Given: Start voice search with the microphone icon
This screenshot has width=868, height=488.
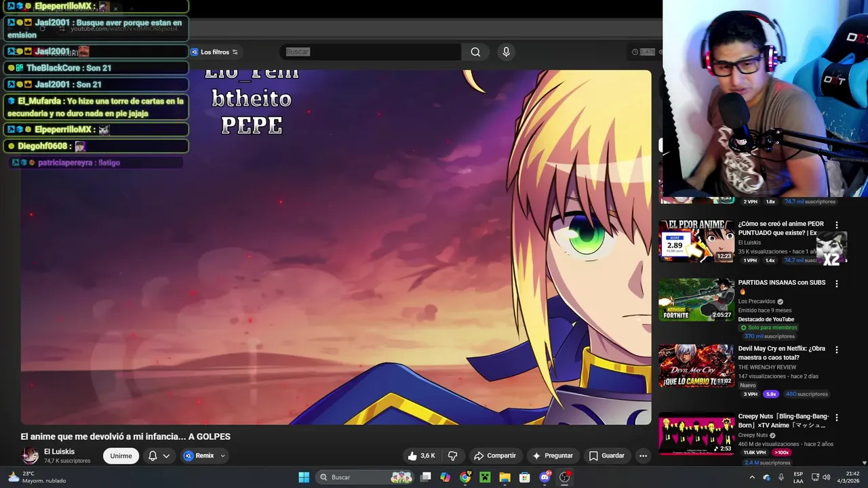Looking at the screenshot, I should coord(506,52).
